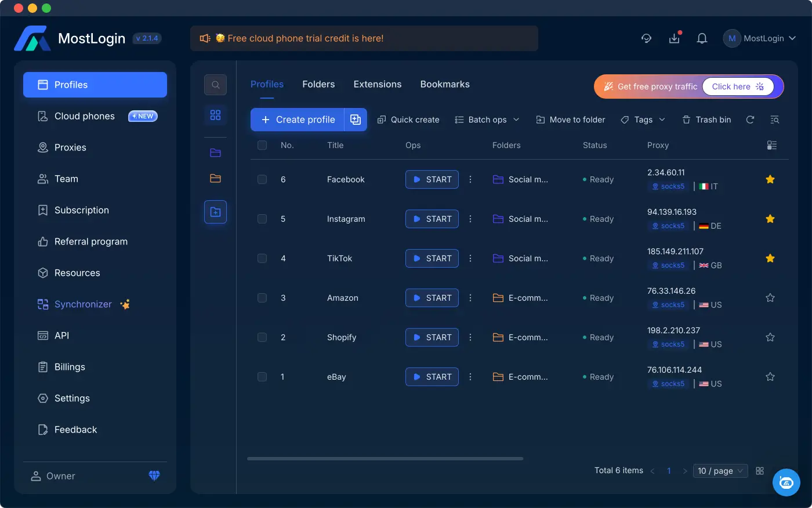Switch to the Extensions tab
Screen dimensions: 812x508
(378, 84)
